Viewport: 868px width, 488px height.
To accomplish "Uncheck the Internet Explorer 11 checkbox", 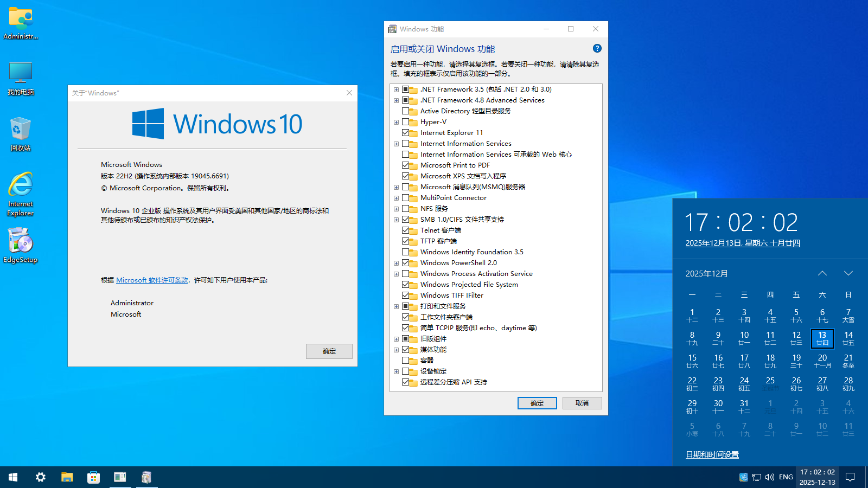I will [405, 133].
